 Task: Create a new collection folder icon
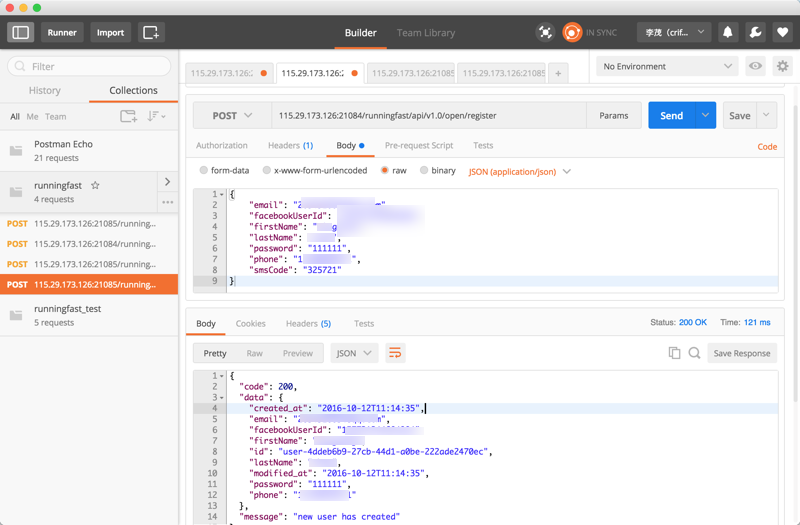point(128,117)
